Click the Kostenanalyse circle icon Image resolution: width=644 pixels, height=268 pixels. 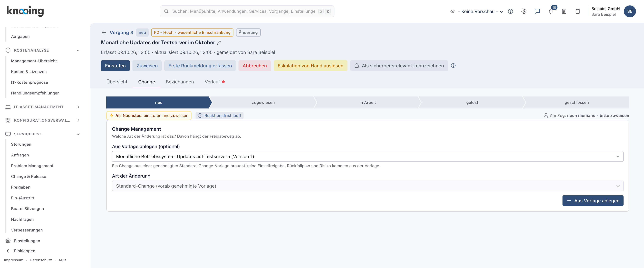coord(8,50)
